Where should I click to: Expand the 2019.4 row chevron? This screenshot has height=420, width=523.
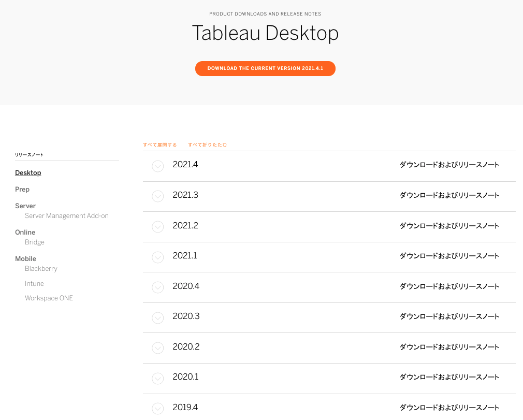[158, 408]
